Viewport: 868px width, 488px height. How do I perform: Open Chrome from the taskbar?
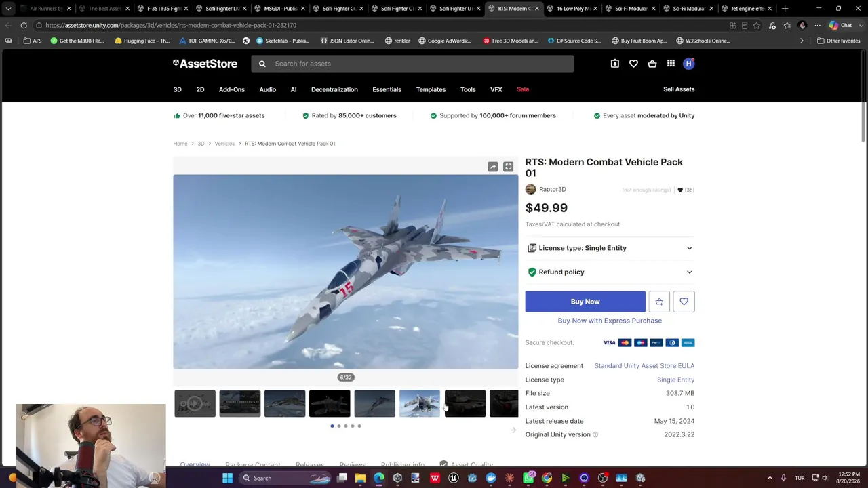pyautogui.click(x=547, y=478)
